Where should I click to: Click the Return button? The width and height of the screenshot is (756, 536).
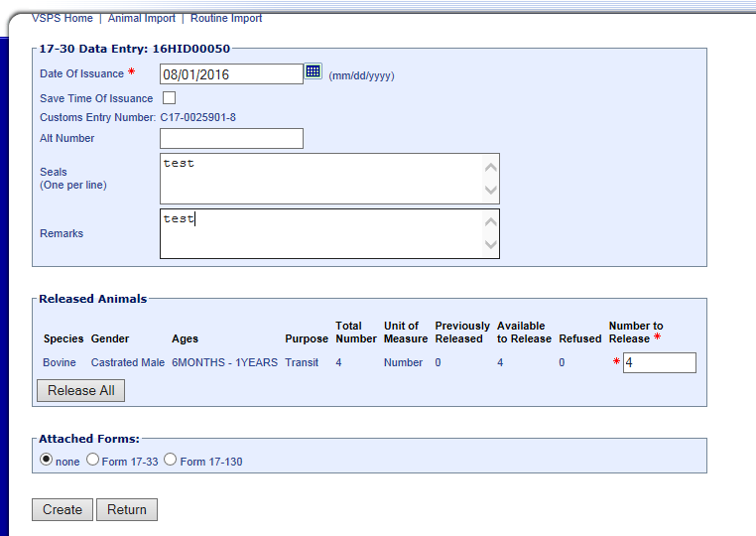coord(127,509)
